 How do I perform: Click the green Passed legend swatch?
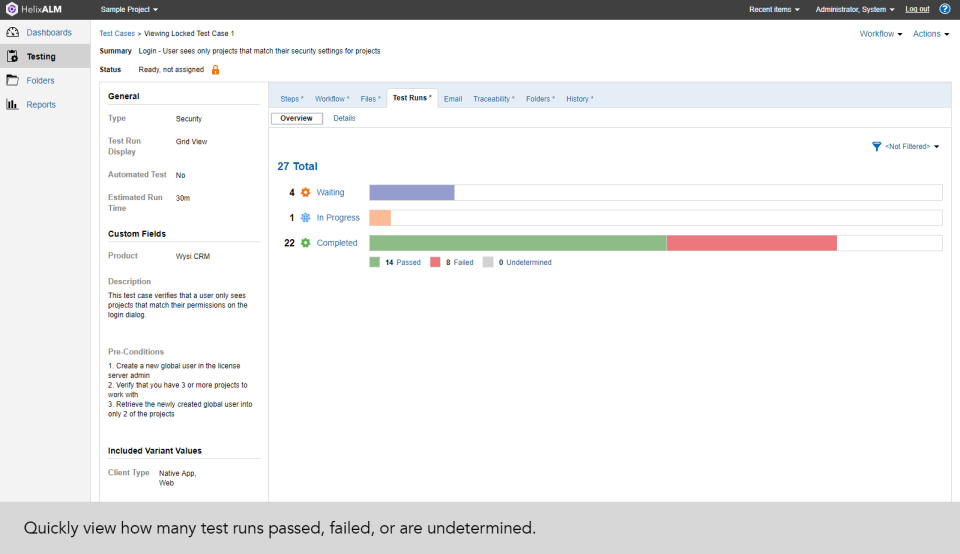point(375,262)
